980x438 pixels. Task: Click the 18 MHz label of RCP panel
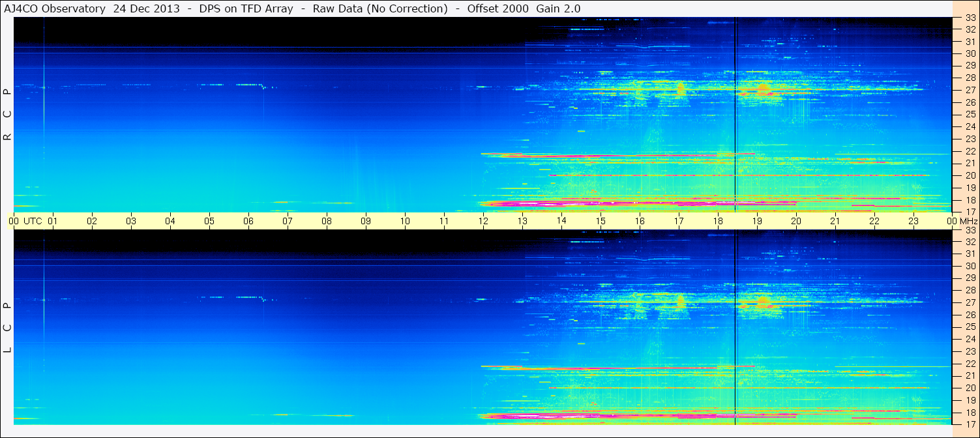coord(970,200)
